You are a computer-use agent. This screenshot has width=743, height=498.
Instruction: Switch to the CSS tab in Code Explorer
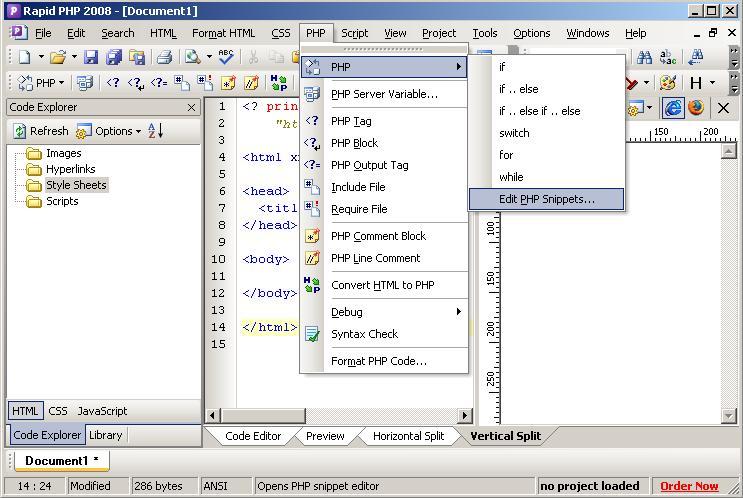(58, 411)
